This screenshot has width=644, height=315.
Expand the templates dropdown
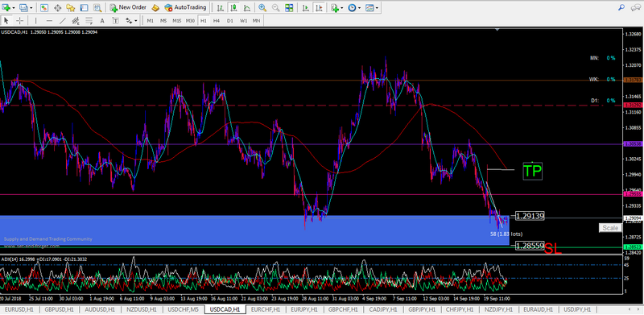click(x=377, y=8)
